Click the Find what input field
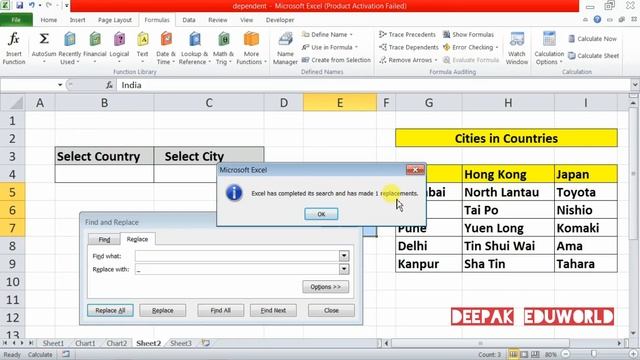640x360 pixels. (237, 256)
